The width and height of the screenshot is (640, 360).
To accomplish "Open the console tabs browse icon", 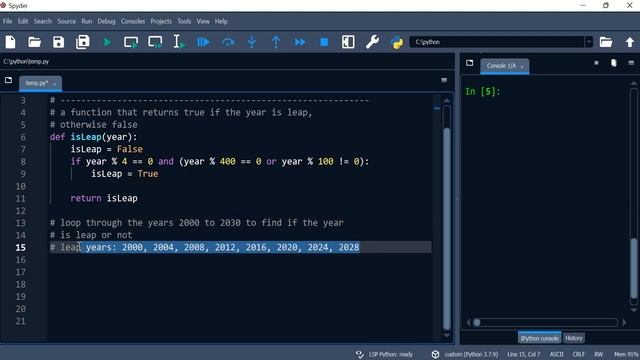I will click(x=469, y=63).
